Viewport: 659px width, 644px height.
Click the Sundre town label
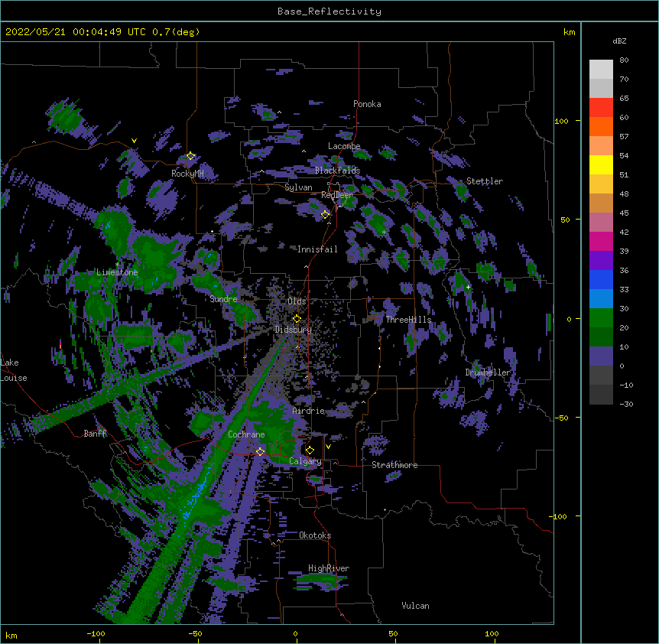[x=223, y=299]
